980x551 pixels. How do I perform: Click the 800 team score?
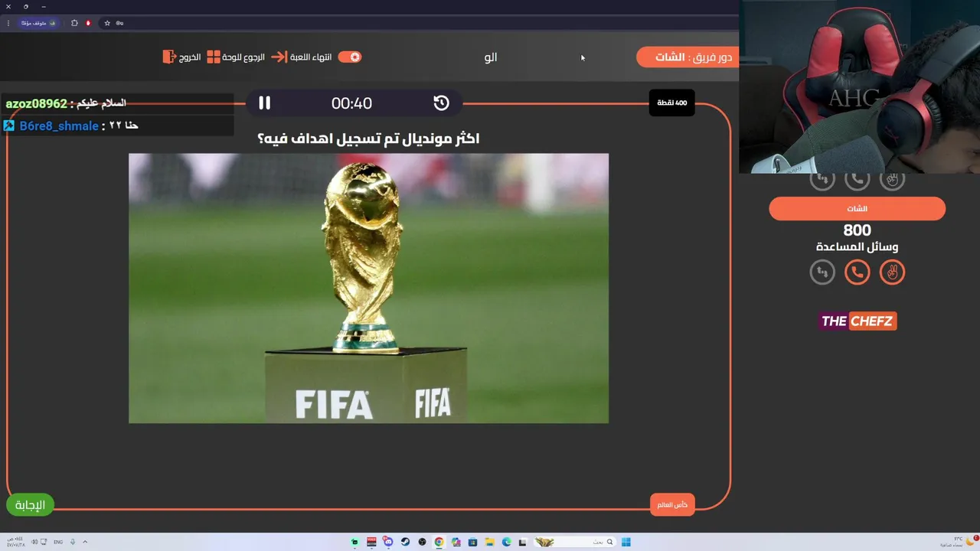pos(857,230)
